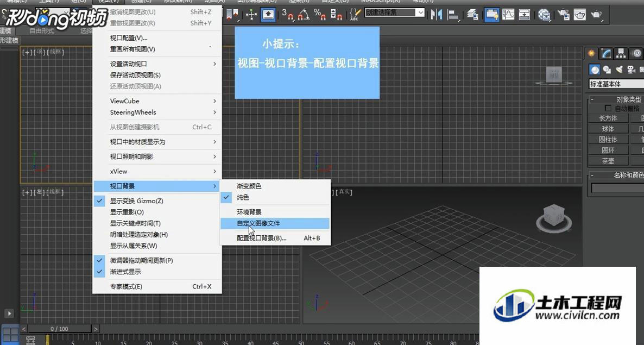
Task: Select the Cameras category icon
Action: (x=632, y=70)
